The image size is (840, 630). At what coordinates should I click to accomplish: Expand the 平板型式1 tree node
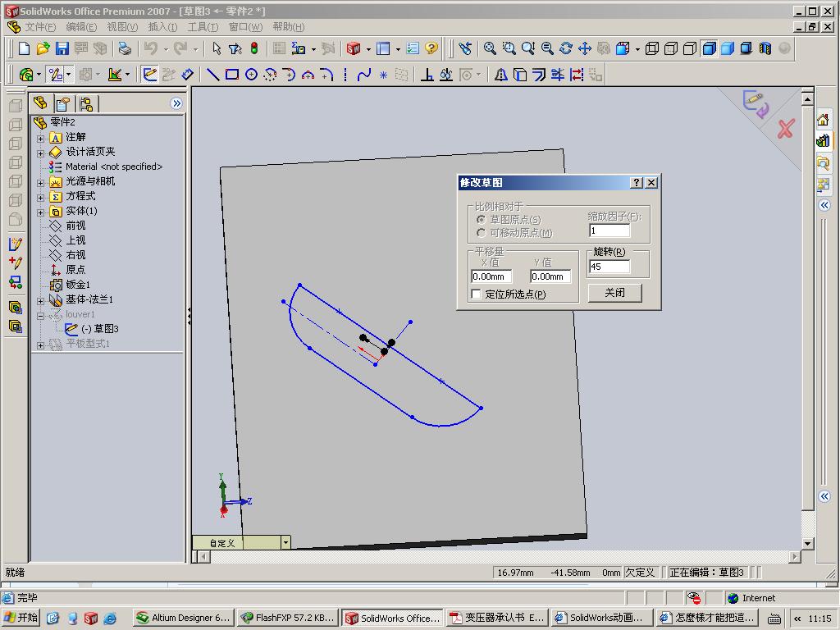point(41,345)
